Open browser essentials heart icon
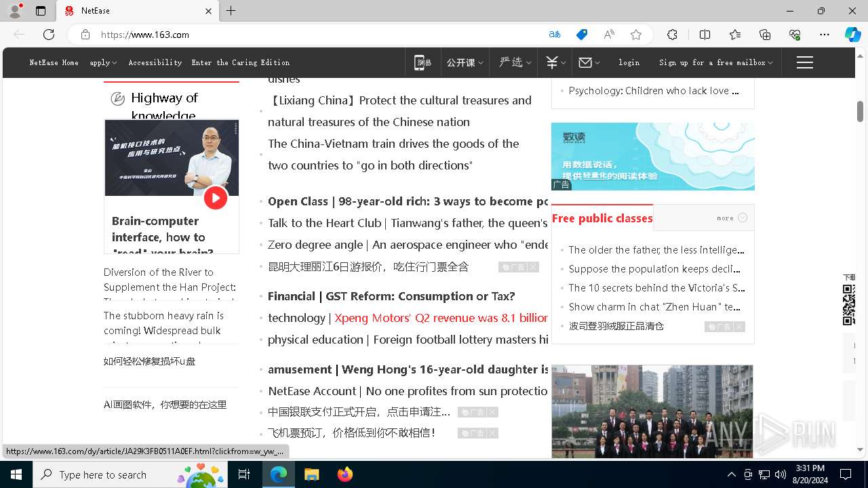Image resolution: width=868 pixels, height=488 pixels. tap(795, 35)
